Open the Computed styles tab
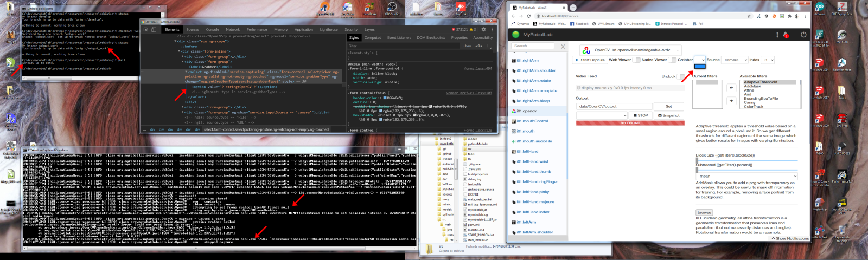The height and width of the screenshot is (260, 868). (x=373, y=38)
